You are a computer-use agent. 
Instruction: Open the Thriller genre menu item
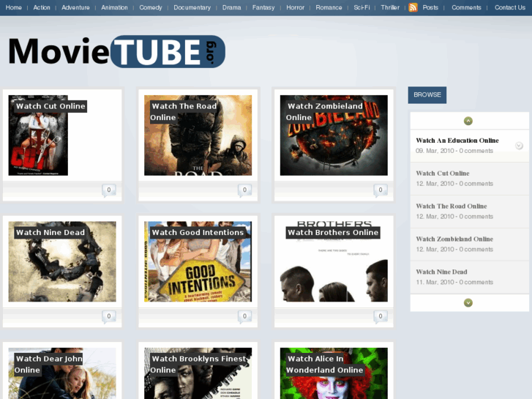point(390,7)
